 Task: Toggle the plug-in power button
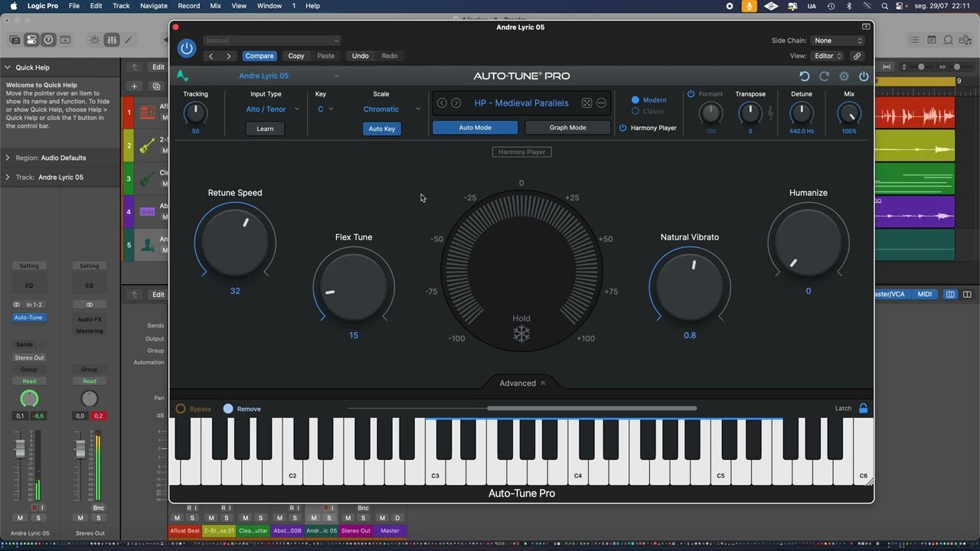[x=187, y=48]
